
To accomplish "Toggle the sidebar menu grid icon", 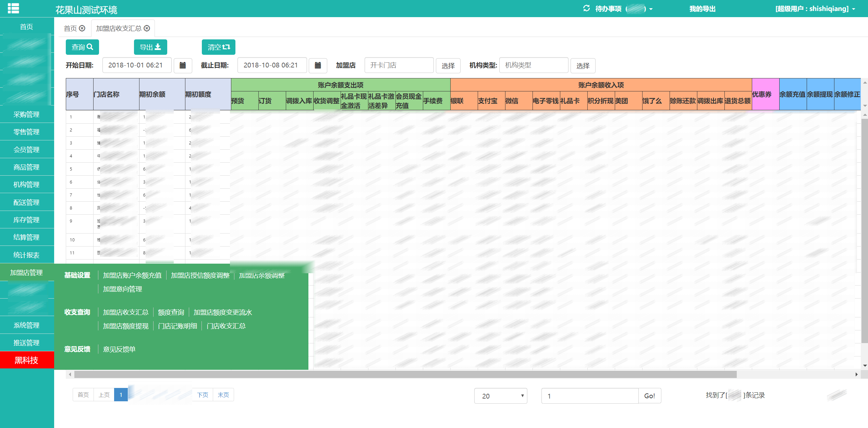I will 13,8.
